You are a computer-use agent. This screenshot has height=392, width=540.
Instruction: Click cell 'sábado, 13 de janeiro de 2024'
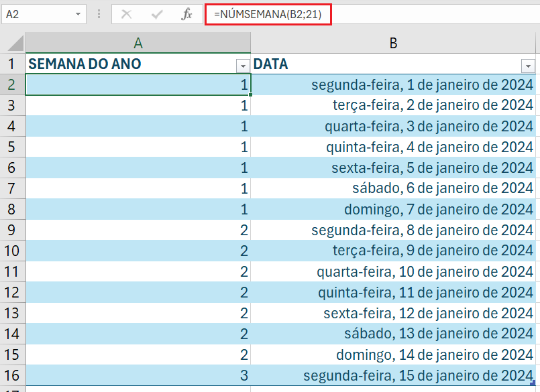coord(393,334)
